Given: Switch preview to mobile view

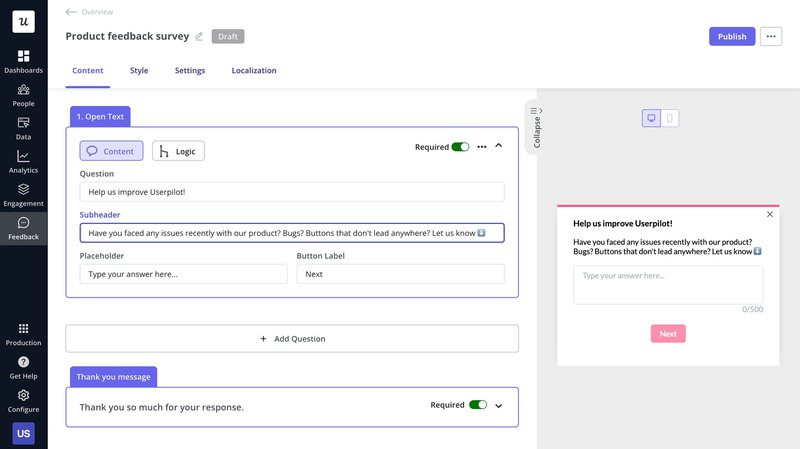Looking at the screenshot, I should [670, 118].
